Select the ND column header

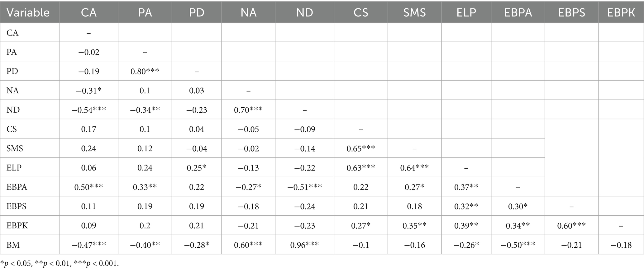[x=304, y=12]
